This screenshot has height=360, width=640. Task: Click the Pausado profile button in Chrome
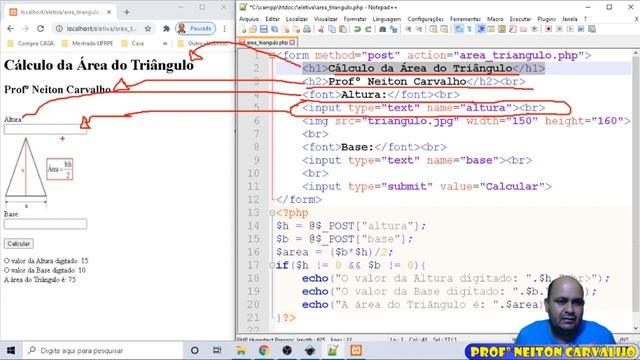196,29
